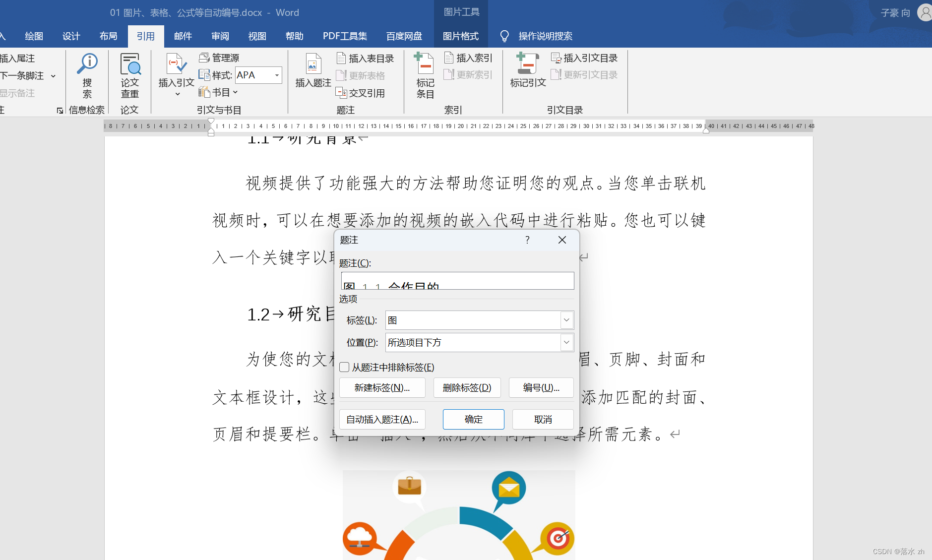Click the heading 1.2 研究 in document
Image resolution: width=932 pixels, height=560 pixels.
click(291, 314)
